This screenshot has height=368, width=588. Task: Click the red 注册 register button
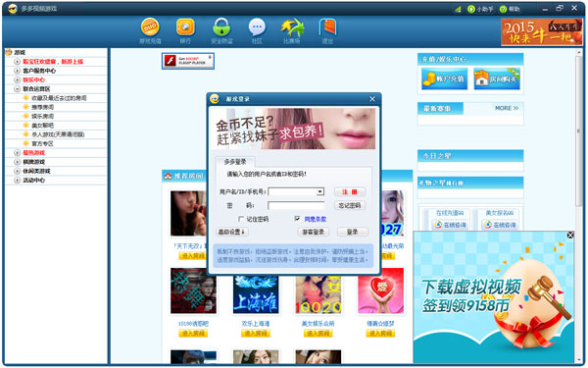350,192
